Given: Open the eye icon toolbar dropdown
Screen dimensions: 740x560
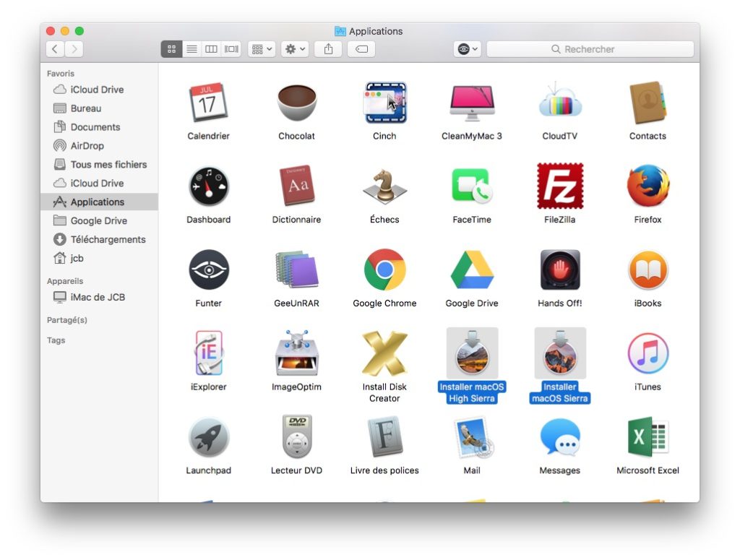Looking at the screenshot, I should point(468,49).
